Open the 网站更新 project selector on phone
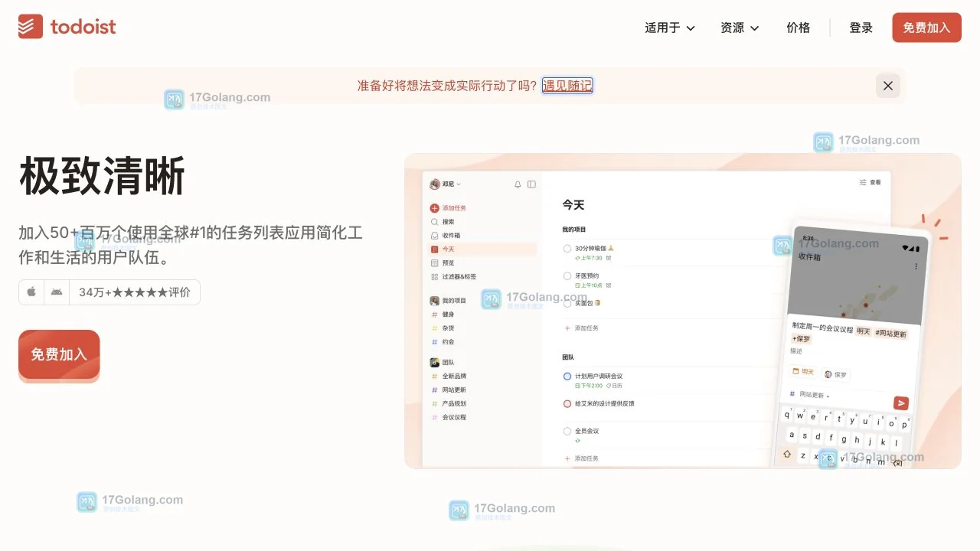Screen dimensions: 980x551 [x=810, y=395]
